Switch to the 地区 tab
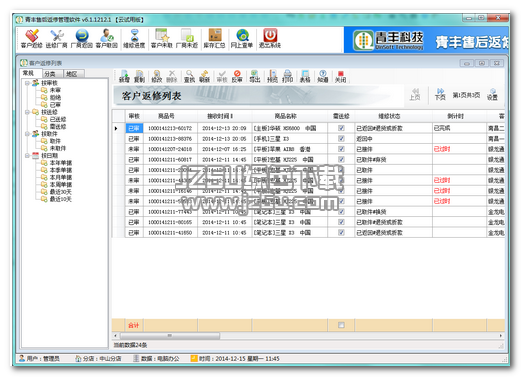Screen dimensions: 521x377 coord(72,74)
